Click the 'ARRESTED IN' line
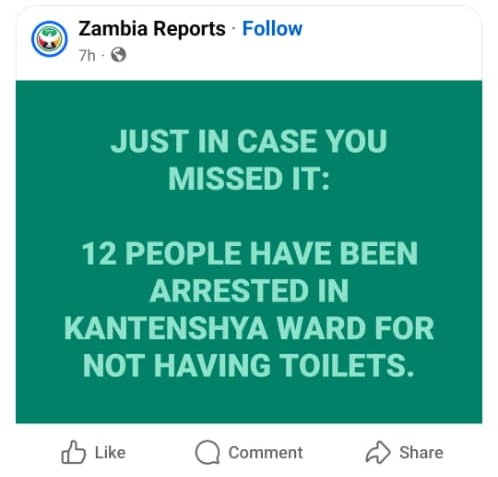The image size is (498, 477). [249, 291]
